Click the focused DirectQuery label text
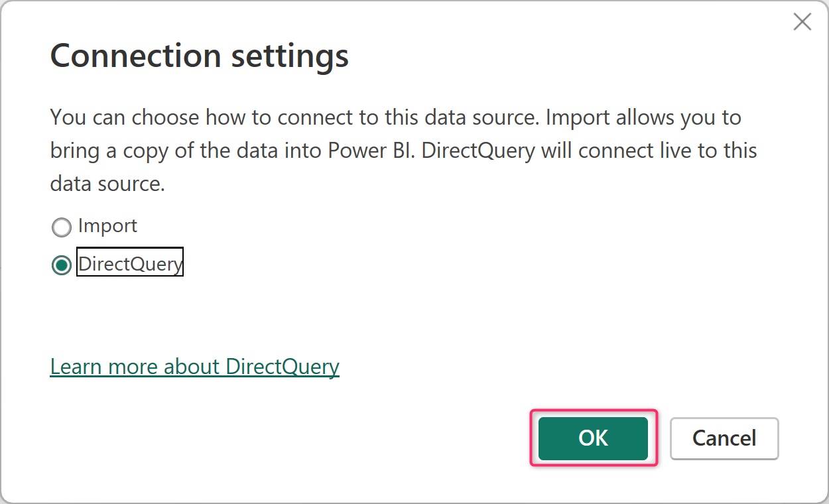This screenshot has width=829, height=504. pyautogui.click(x=130, y=264)
